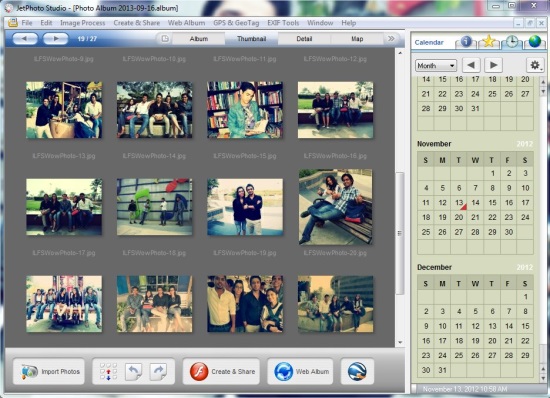Image resolution: width=550 pixels, height=398 pixels.
Task: Open the globe map tab icon
Action: point(535,41)
